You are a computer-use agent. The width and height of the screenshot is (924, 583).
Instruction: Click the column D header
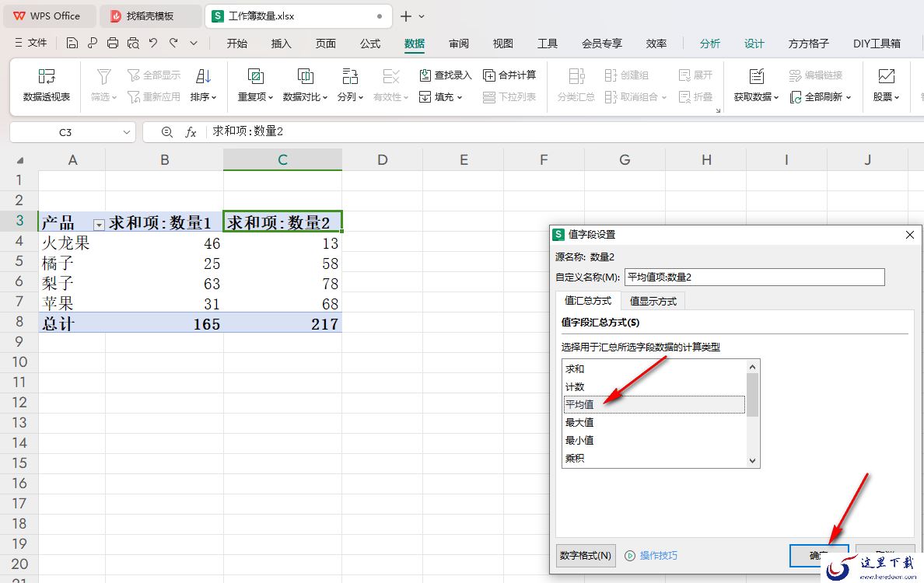click(x=382, y=159)
